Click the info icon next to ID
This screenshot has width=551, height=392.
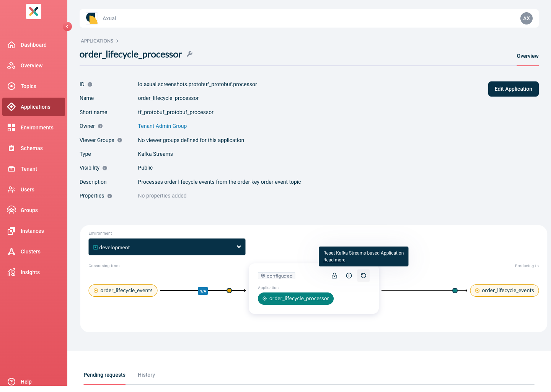point(90,84)
